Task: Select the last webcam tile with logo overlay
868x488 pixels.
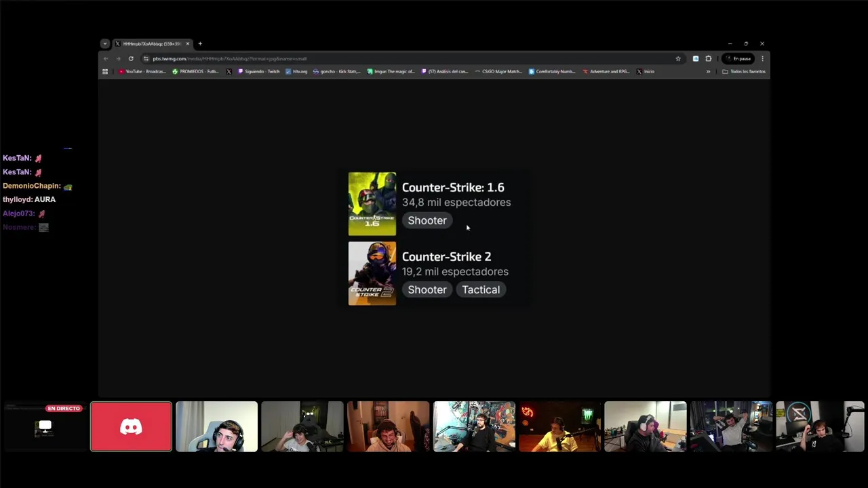Action: click(x=819, y=426)
